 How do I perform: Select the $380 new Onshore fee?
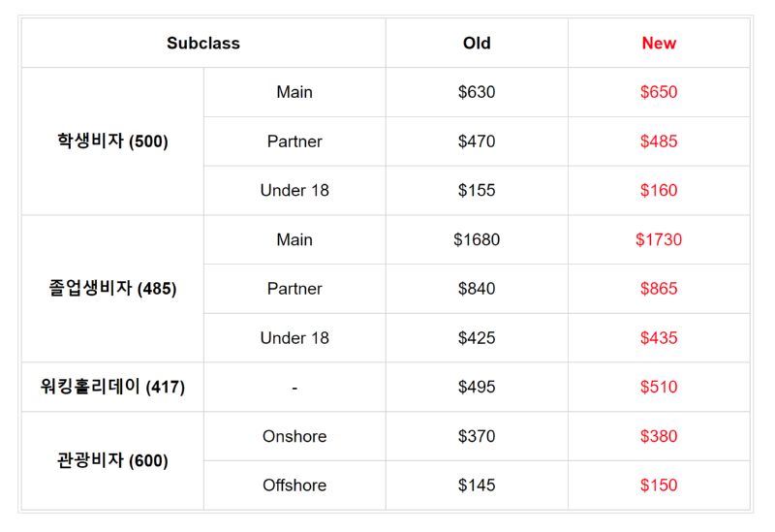click(659, 436)
